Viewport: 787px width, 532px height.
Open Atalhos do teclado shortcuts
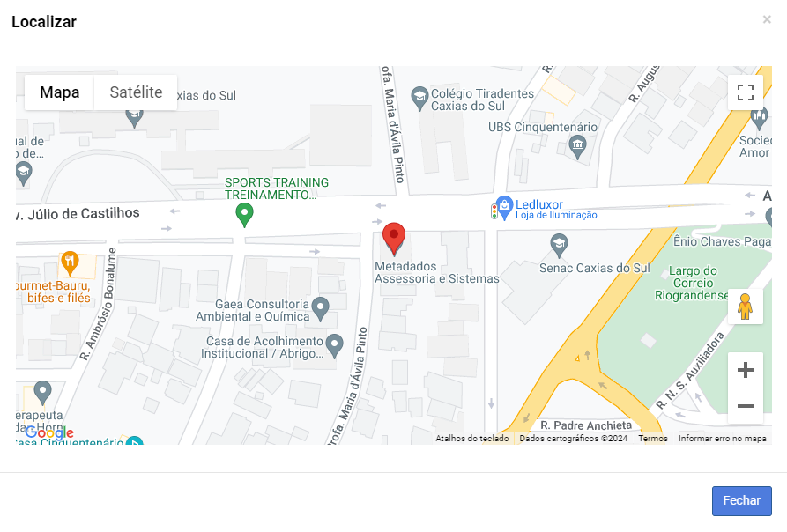coord(471,439)
